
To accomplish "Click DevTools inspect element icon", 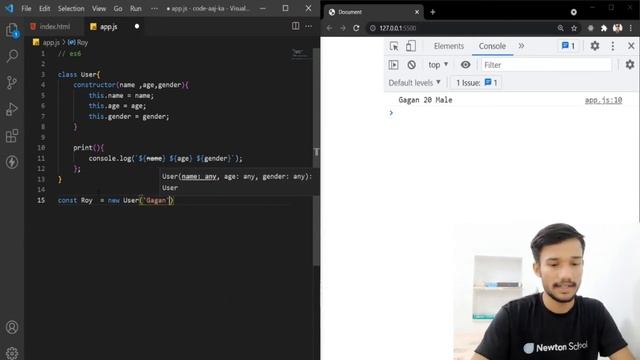I will point(394,46).
